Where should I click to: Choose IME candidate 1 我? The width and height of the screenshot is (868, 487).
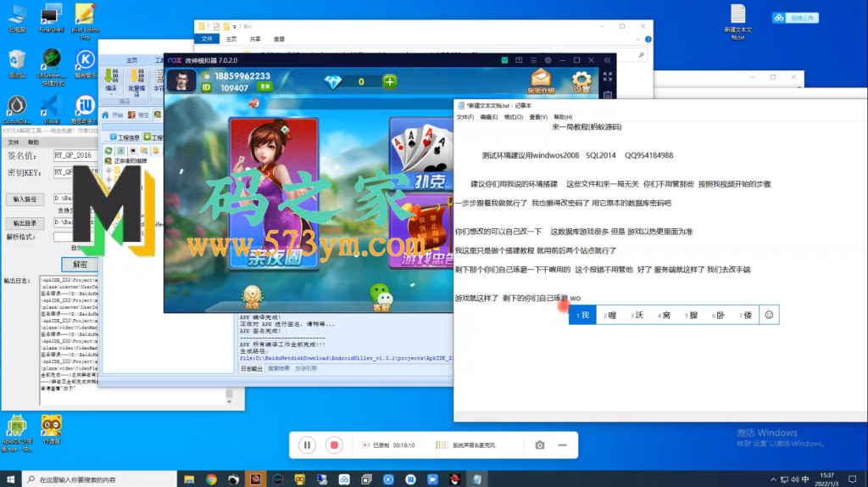point(582,316)
